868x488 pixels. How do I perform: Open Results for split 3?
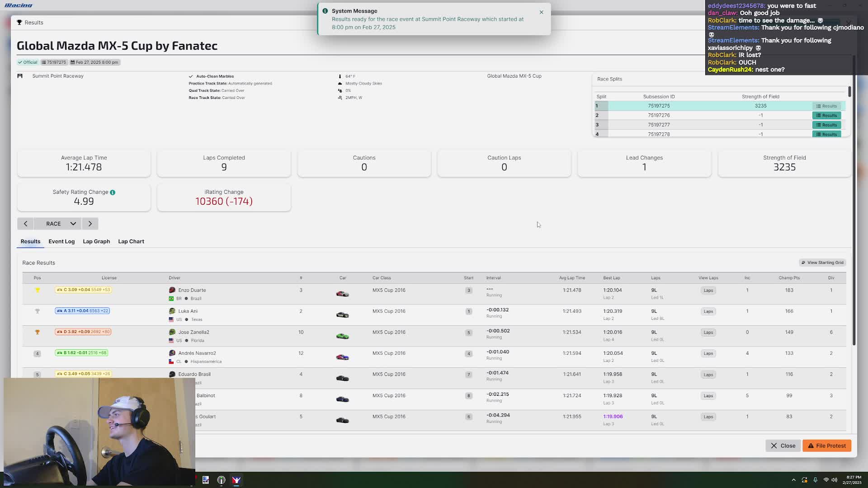tap(826, 125)
